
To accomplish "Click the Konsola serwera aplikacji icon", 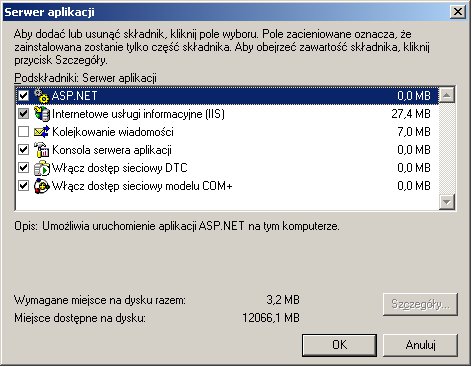I will coord(42,150).
